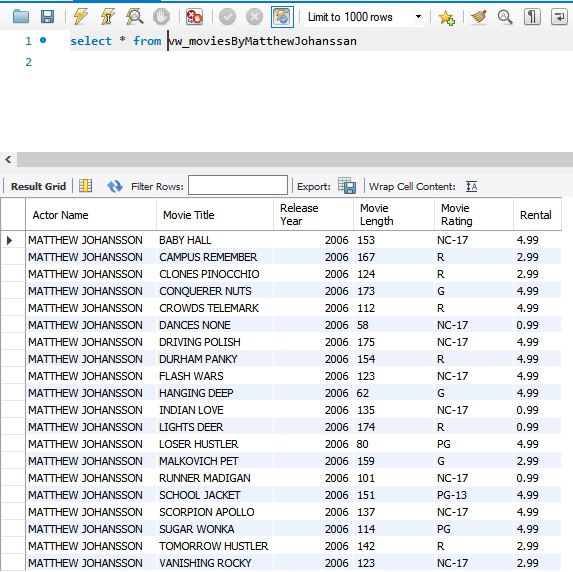Select the SUGAR WONKA cell

point(215,529)
